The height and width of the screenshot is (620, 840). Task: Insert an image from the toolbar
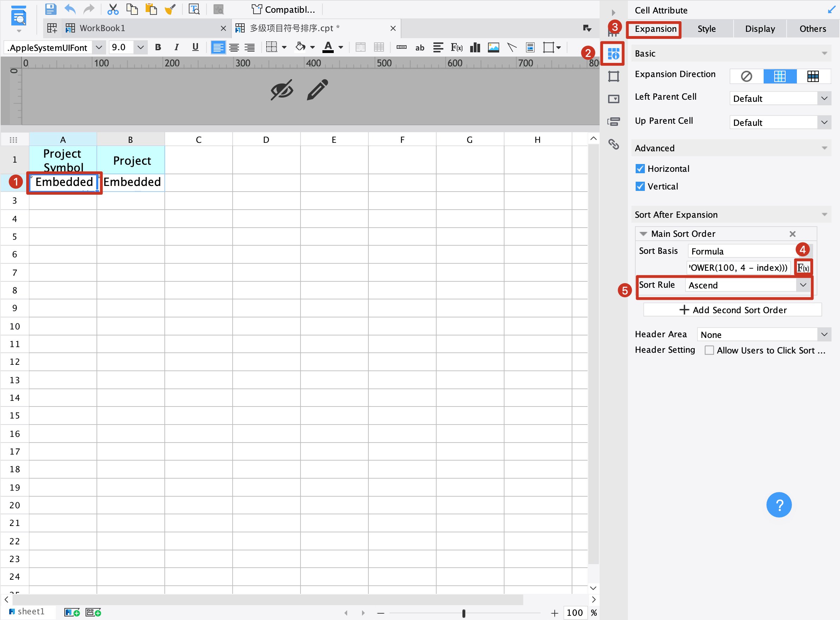click(x=493, y=47)
